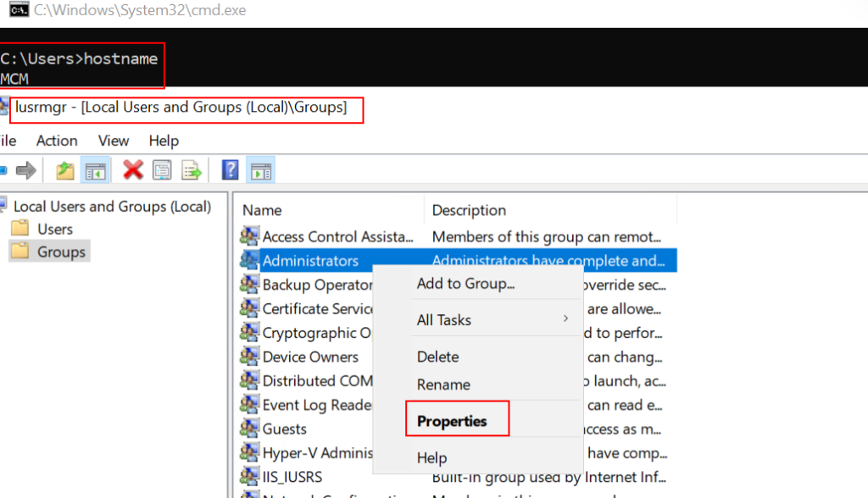Viewport: 868px width, 498px height.
Task: Select Add to Group in context menu
Action: [x=465, y=284]
